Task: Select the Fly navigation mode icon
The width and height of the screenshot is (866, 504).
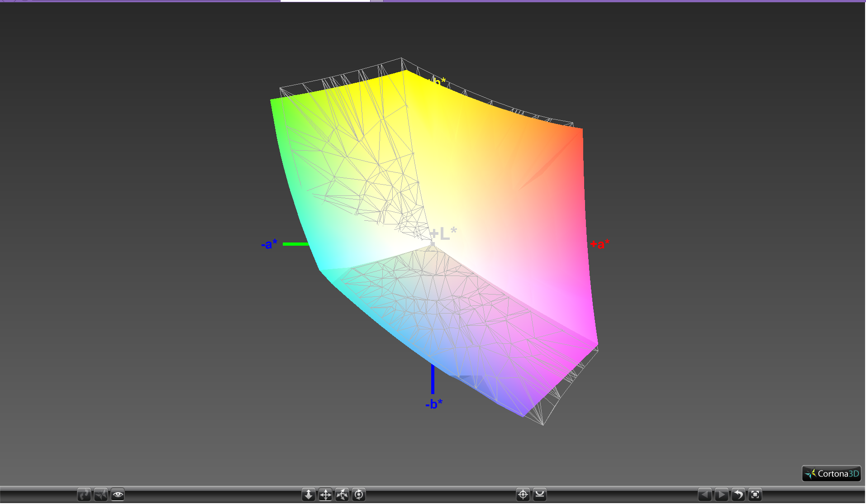Action: (x=101, y=494)
